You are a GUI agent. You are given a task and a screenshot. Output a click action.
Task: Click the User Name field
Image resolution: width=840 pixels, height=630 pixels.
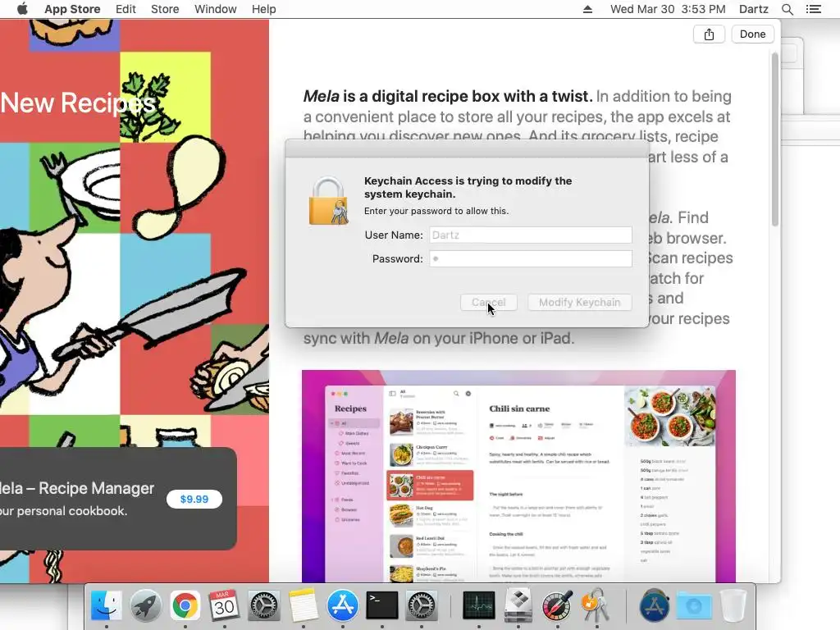point(531,235)
